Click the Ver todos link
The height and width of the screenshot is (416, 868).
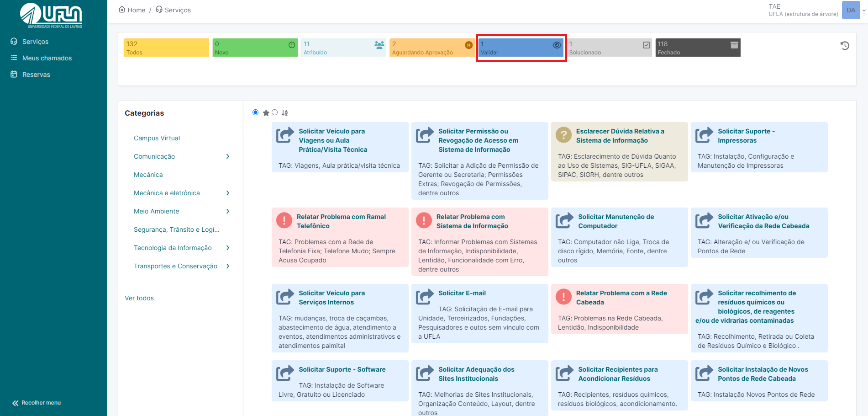click(139, 298)
